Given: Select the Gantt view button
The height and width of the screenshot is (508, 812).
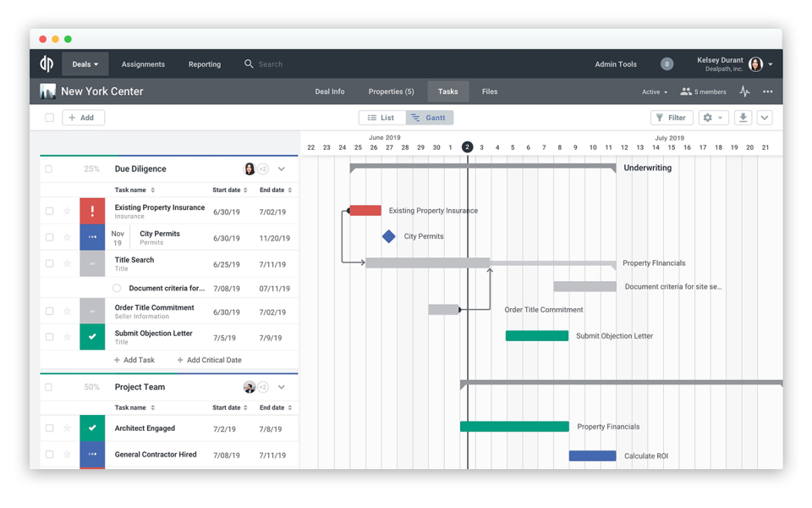Looking at the screenshot, I should (430, 118).
